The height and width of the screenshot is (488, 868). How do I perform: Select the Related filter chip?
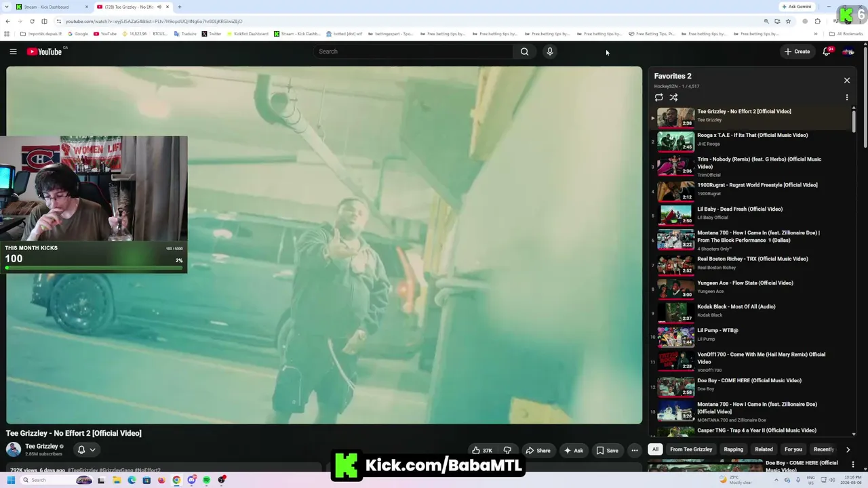coord(764,449)
